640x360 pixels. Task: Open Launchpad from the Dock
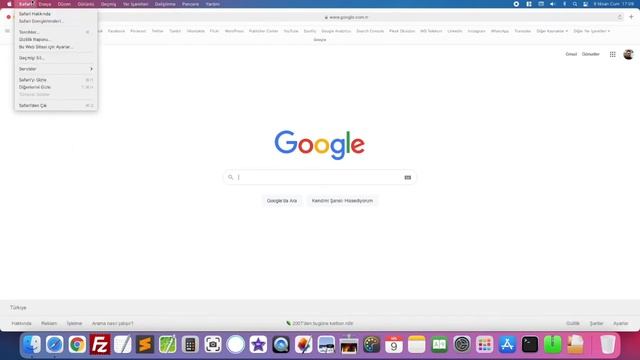coord(484,344)
